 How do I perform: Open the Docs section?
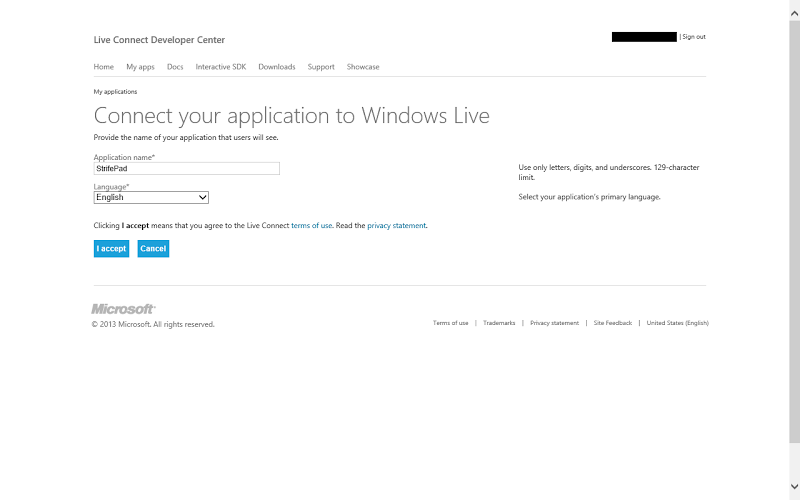(x=175, y=67)
